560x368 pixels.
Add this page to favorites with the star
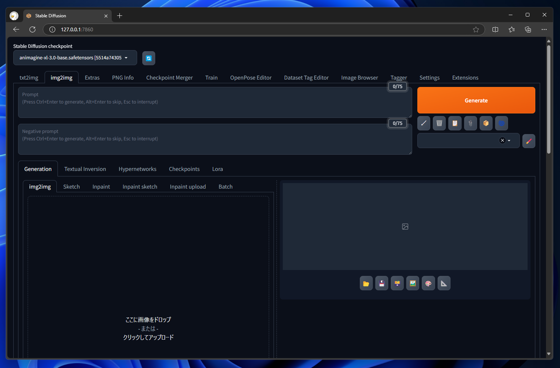(x=476, y=29)
